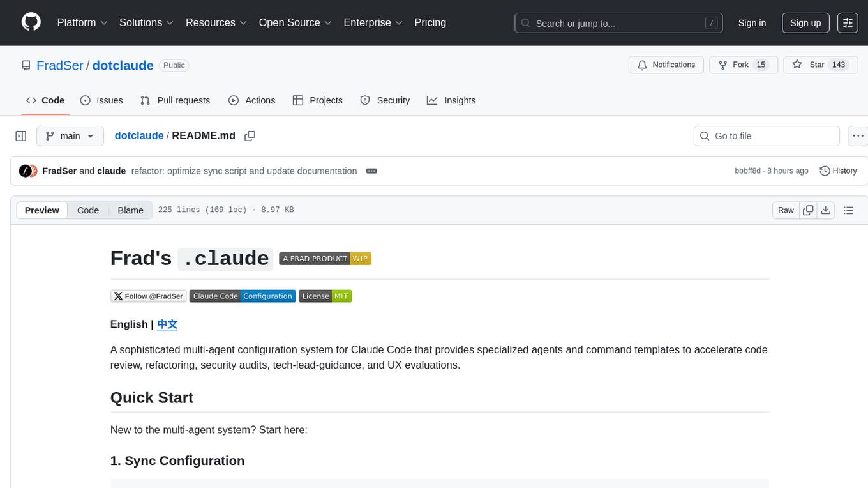Open the Code repository tab
Image resolution: width=868 pixels, height=488 pixels.
pos(45,100)
